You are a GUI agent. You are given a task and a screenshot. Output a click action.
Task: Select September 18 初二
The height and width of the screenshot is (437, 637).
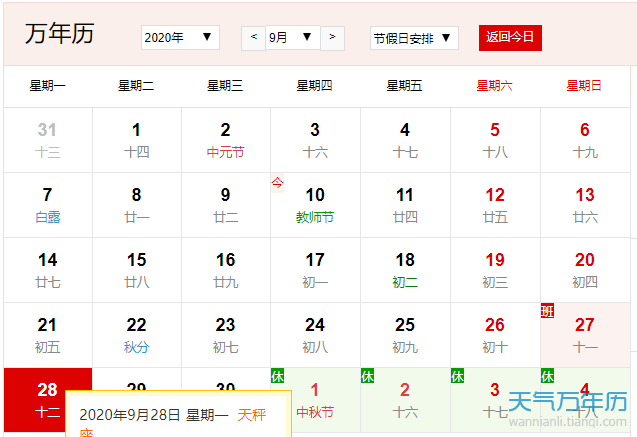click(405, 270)
